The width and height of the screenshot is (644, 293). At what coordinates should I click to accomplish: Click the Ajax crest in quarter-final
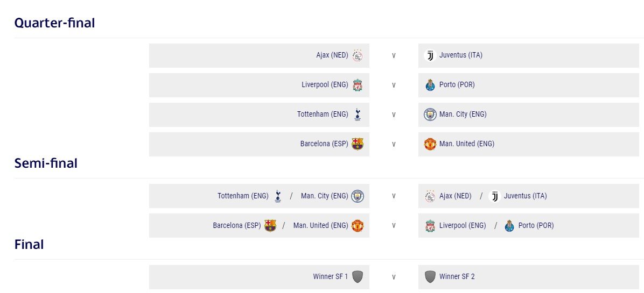(x=358, y=55)
